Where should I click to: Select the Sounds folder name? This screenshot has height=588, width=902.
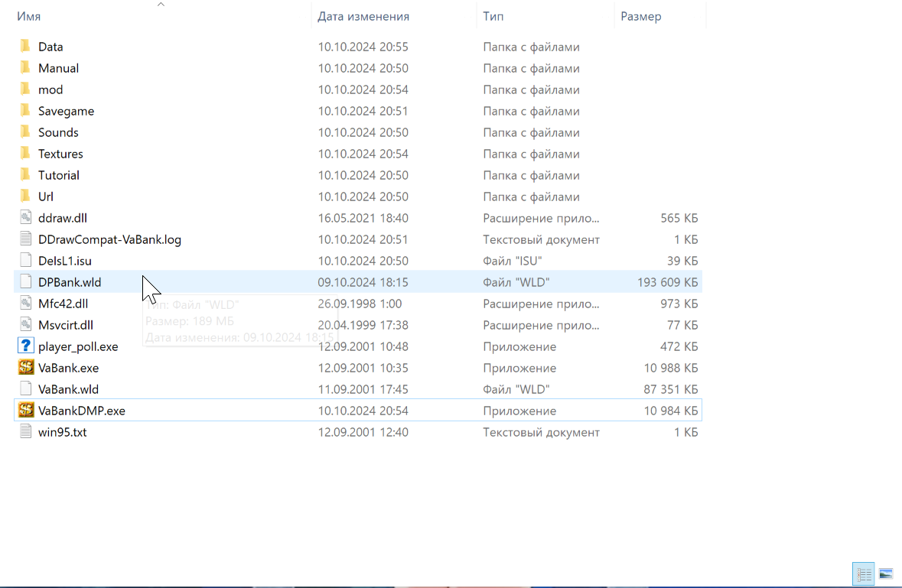(58, 132)
